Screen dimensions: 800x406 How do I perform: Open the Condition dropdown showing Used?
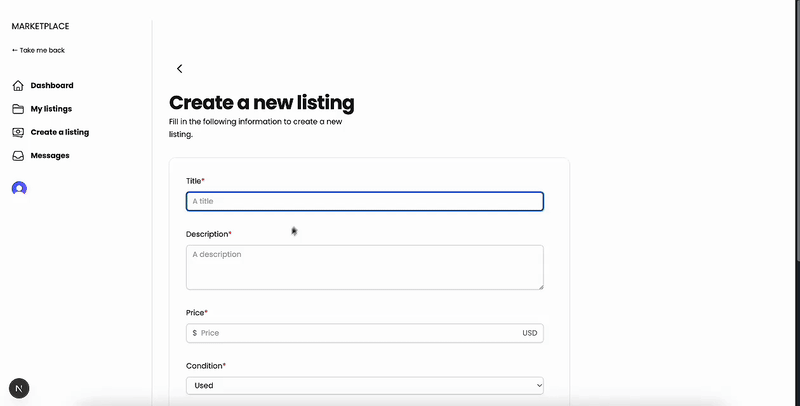coord(365,386)
